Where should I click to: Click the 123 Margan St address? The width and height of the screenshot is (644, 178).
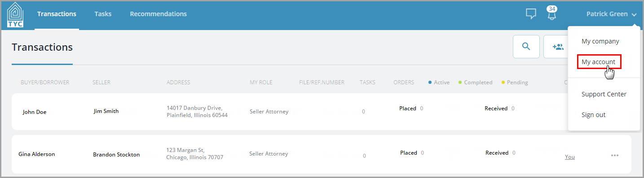[x=194, y=154]
